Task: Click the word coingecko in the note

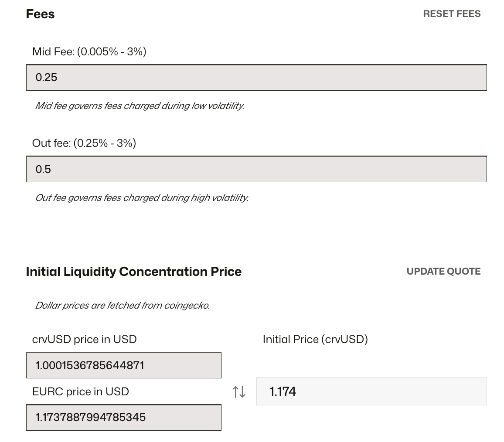Action: tap(187, 306)
